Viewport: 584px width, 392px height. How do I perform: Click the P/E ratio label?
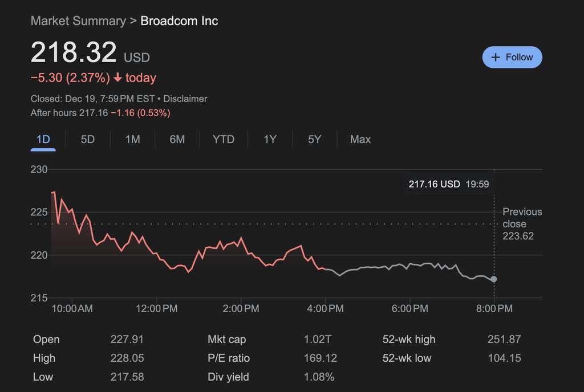pyautogui.click(x=229, y=358)
